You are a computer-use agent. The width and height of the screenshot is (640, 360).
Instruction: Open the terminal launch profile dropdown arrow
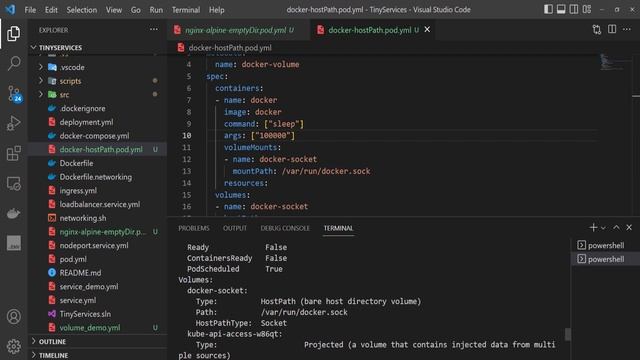coord(603,228)
